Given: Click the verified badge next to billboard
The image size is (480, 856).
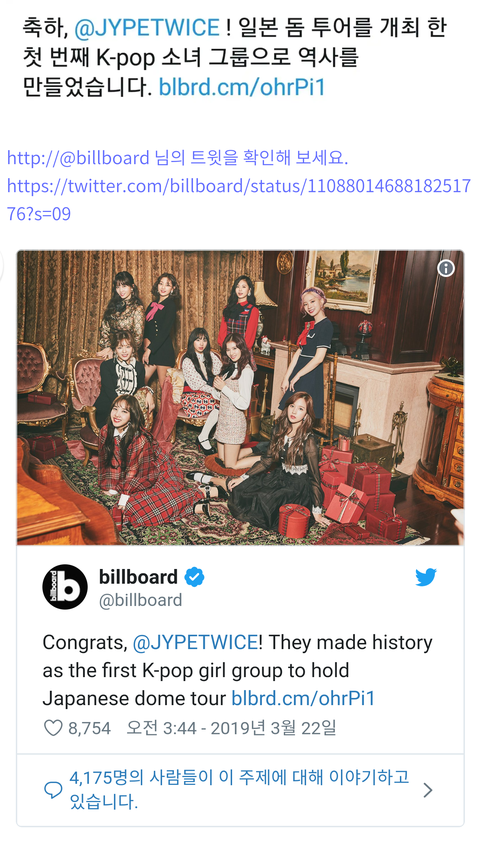Looking at the screenshot, I should click(194, 577).
